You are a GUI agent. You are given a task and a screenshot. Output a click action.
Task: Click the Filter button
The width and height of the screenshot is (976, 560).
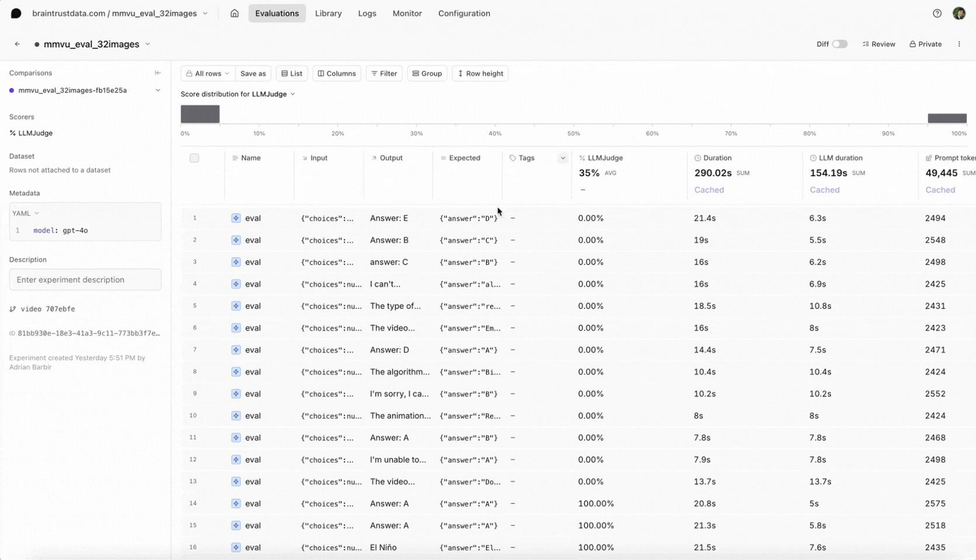384,74
